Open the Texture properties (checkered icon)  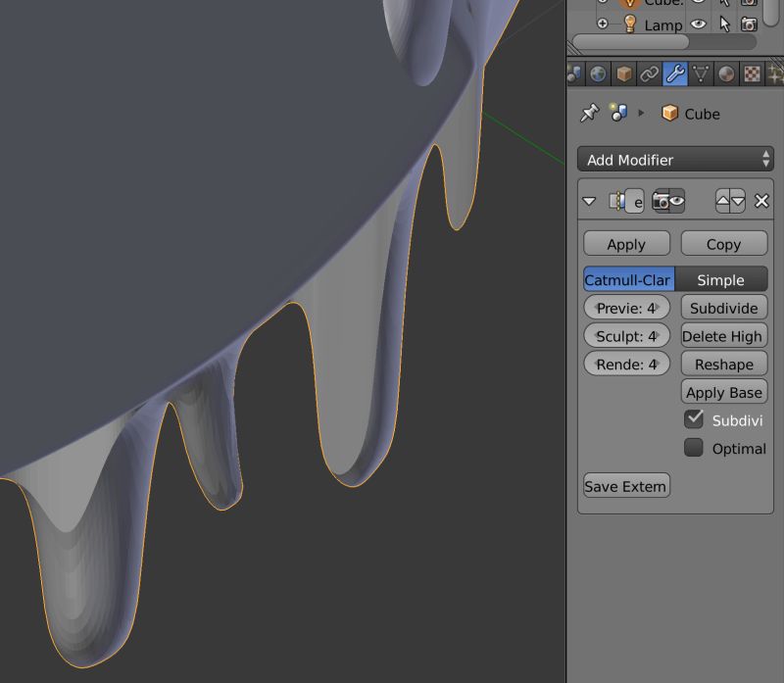(x=753, y=73)
